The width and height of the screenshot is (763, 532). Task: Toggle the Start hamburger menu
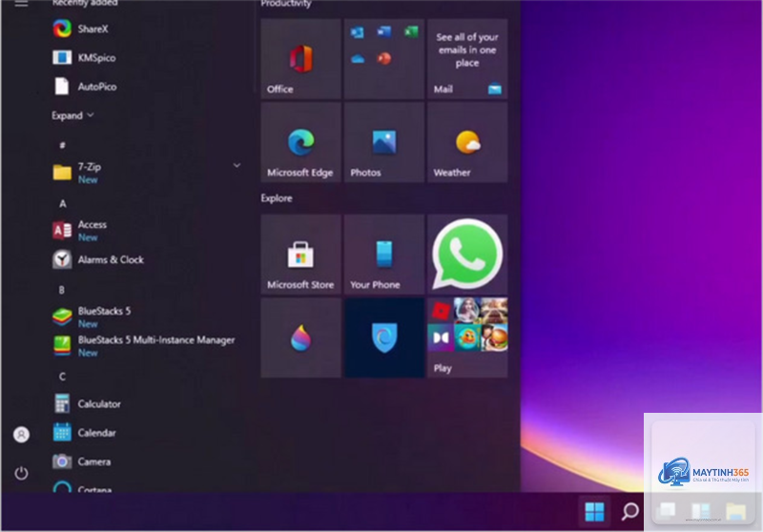pyautogui.click(x=21, y=4)
